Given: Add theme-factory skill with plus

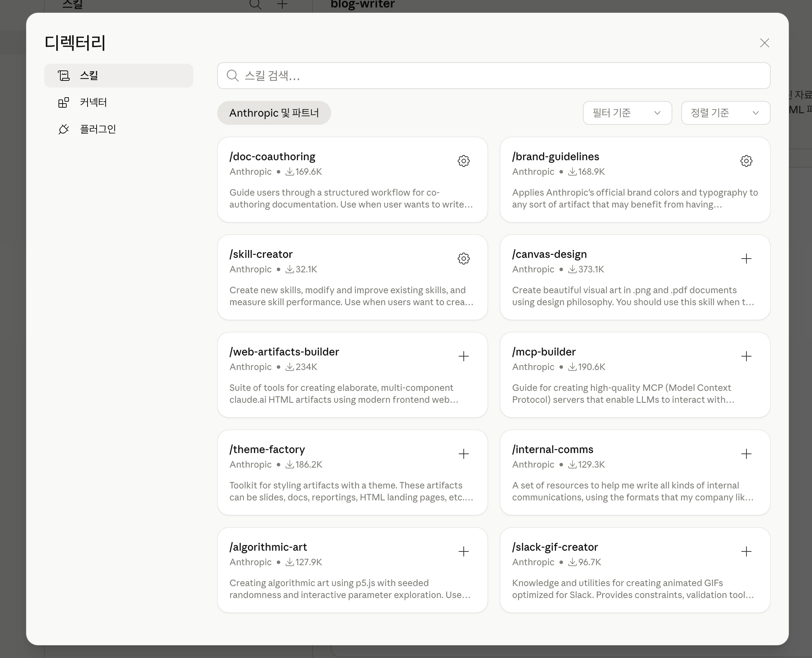Looking at the screenshot, I should coord(463,454).
